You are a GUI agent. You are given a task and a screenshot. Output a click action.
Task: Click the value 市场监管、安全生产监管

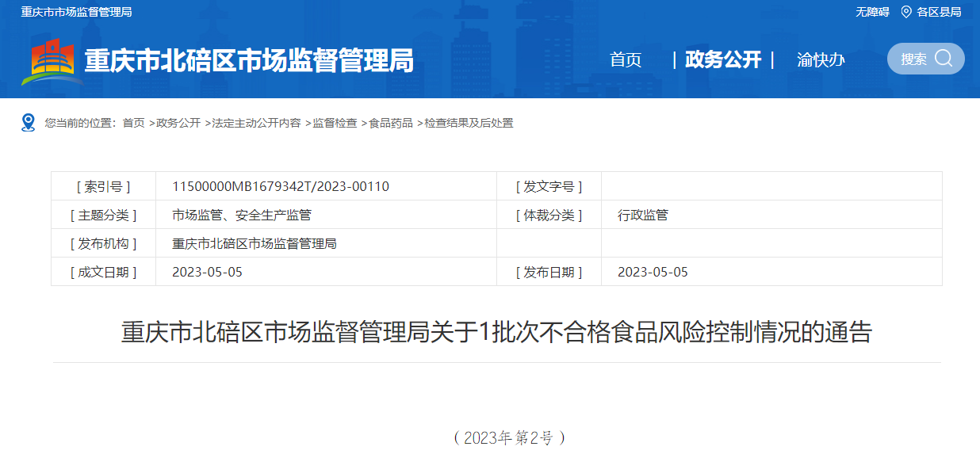[x=242, y=215]
